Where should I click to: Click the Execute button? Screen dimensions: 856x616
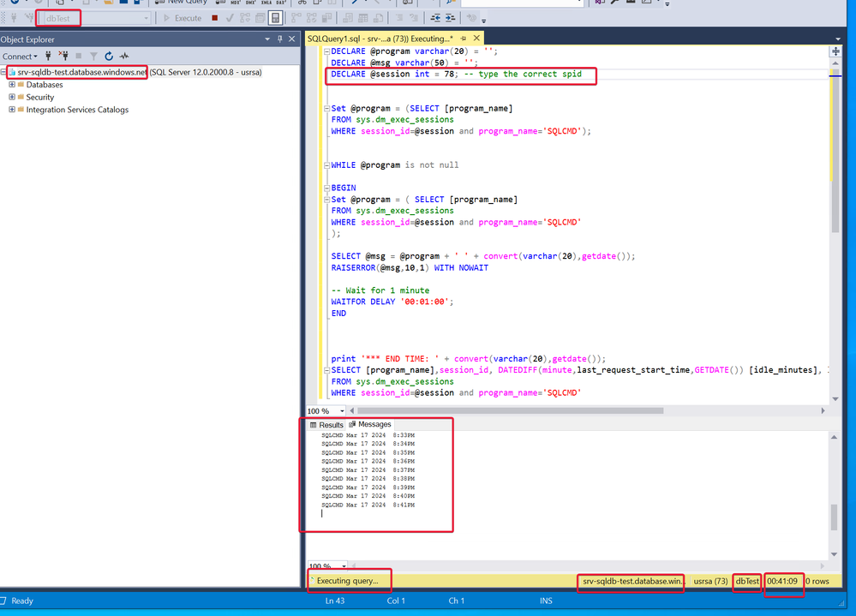point(183,18)
